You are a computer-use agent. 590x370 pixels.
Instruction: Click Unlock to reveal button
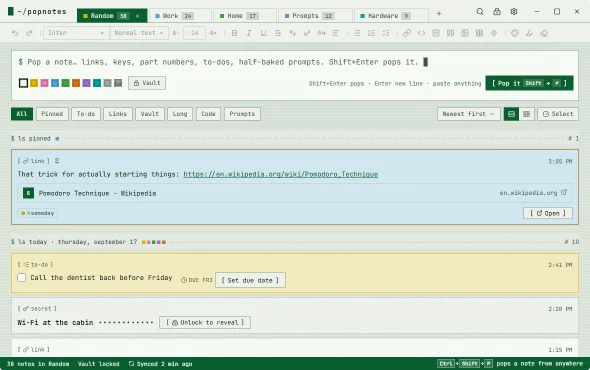[x=205, y=323]
